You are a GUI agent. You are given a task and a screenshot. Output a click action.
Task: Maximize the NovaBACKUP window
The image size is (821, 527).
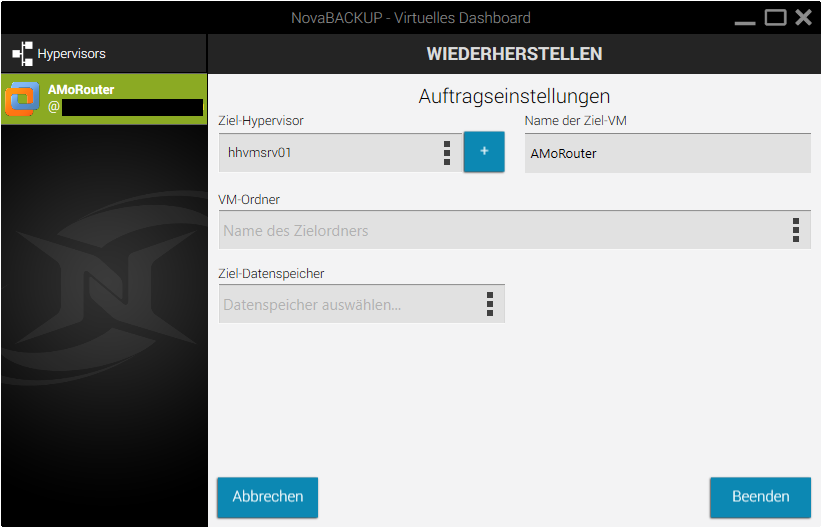click(775, 17)
